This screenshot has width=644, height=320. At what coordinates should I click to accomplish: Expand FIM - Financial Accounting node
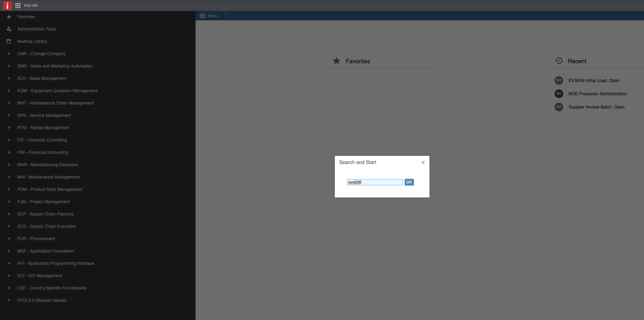click(9, 152)
